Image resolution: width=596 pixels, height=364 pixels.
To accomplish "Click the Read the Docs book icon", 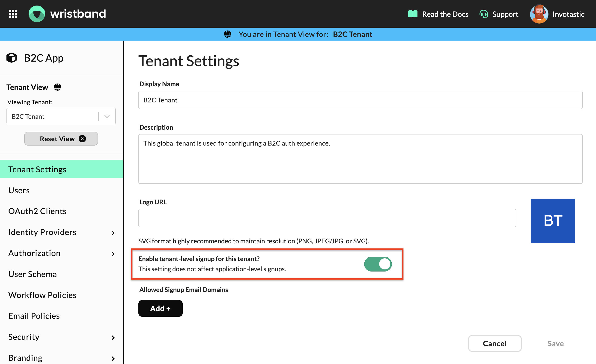I will (x=413, y=14).
